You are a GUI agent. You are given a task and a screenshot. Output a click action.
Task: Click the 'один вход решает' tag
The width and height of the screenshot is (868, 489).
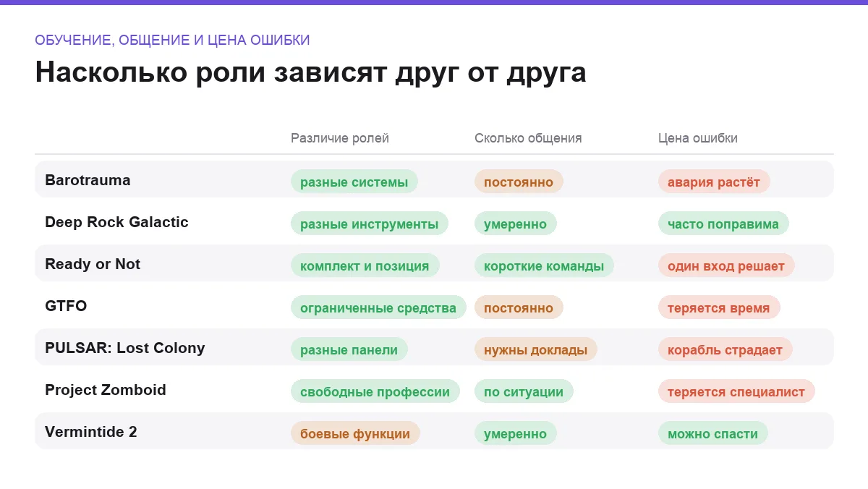(x=726, y=265)
